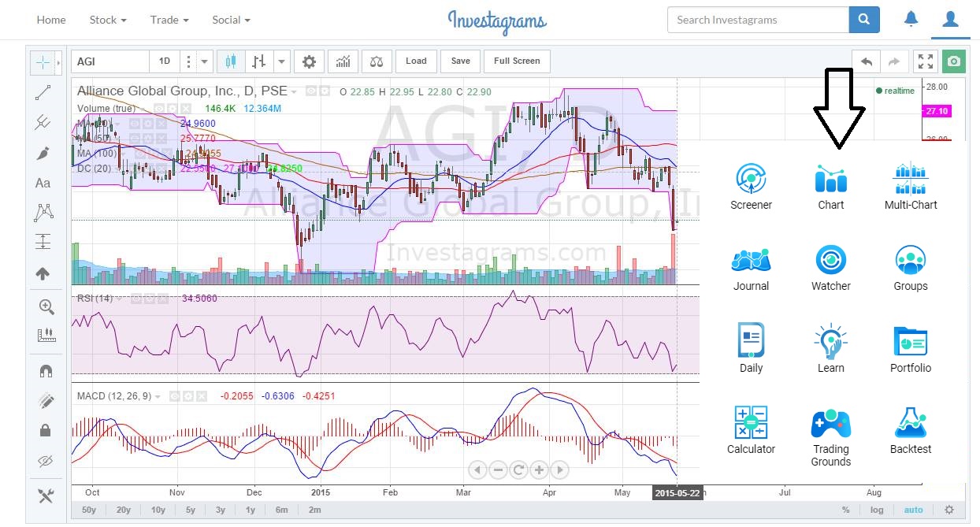Click the notifications bell icon
Viewport: 980px width, 527px height.
point(911,18)
